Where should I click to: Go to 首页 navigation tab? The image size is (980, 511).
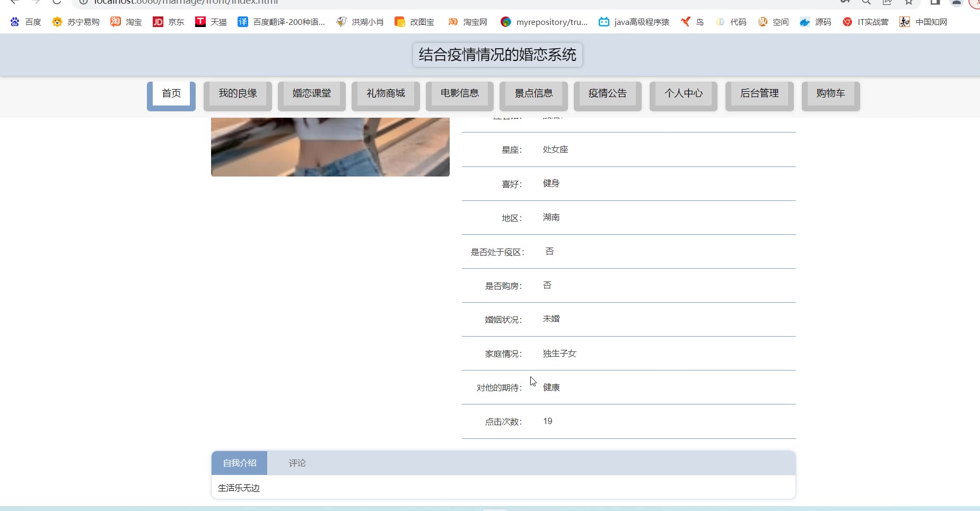point(171,94)
